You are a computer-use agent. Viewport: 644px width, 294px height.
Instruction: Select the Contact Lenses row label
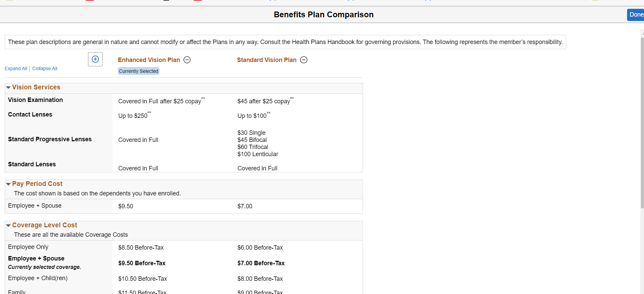point(30,114)
